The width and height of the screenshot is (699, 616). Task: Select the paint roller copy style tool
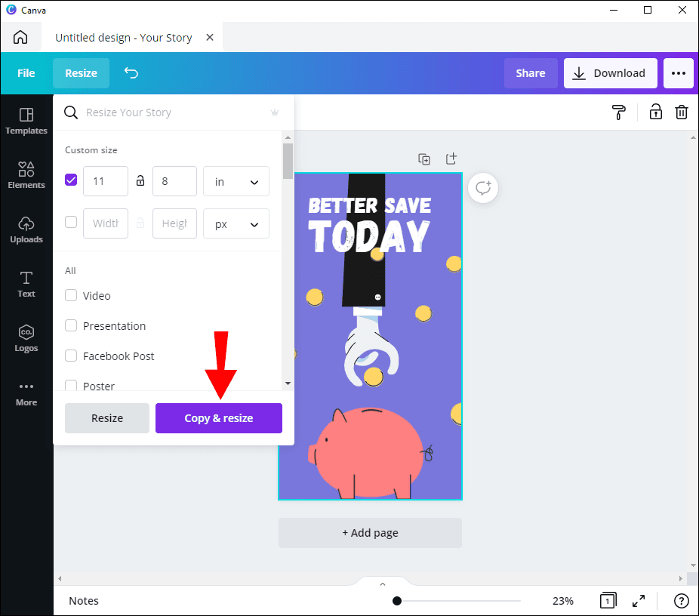pyautogui.click(x=619, y=112)
